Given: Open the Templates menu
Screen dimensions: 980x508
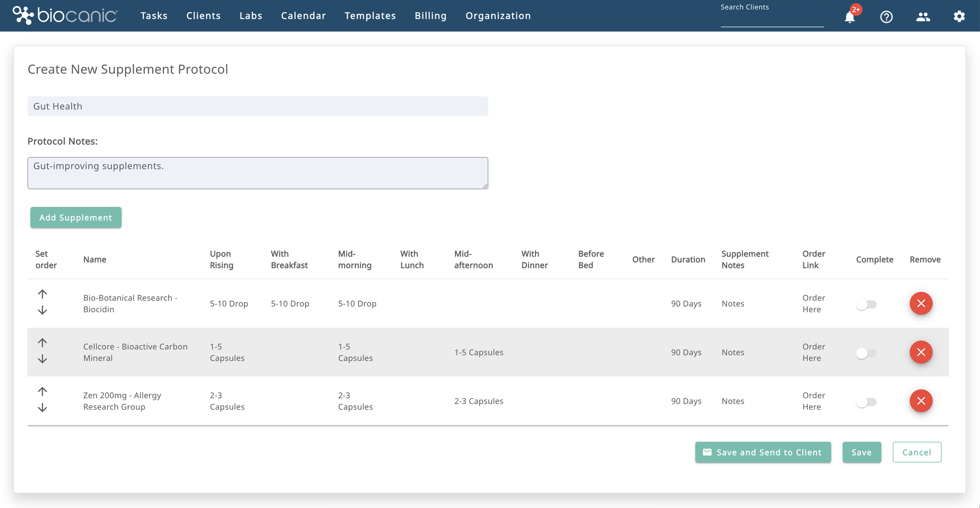Looking at the screenshot, I should 370,16.
